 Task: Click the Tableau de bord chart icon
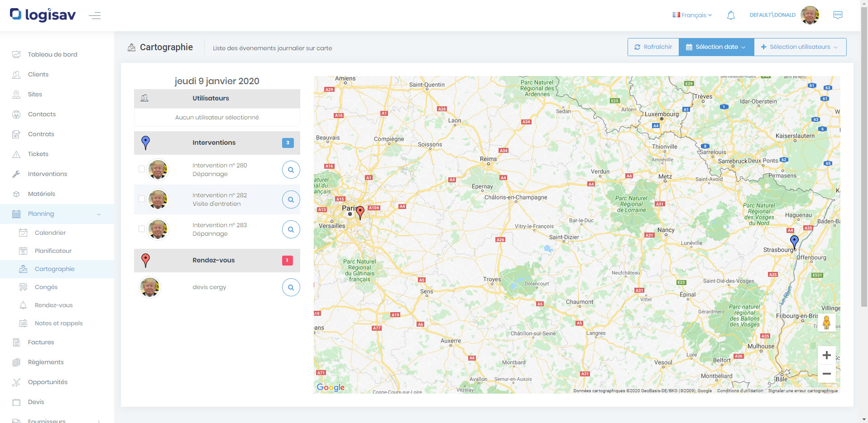[x=16, y=55]
